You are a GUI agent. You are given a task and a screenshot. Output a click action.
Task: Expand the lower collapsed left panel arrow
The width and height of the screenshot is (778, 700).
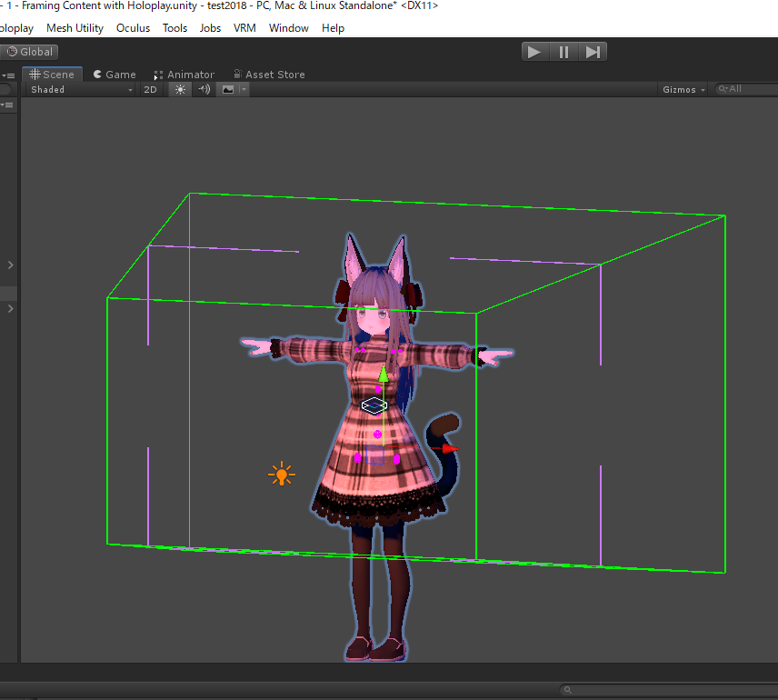10,309
